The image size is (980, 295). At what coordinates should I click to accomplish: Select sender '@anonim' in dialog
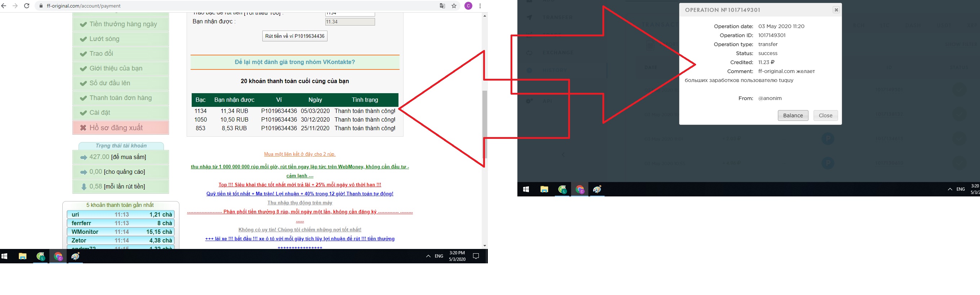tap(770, 98)
